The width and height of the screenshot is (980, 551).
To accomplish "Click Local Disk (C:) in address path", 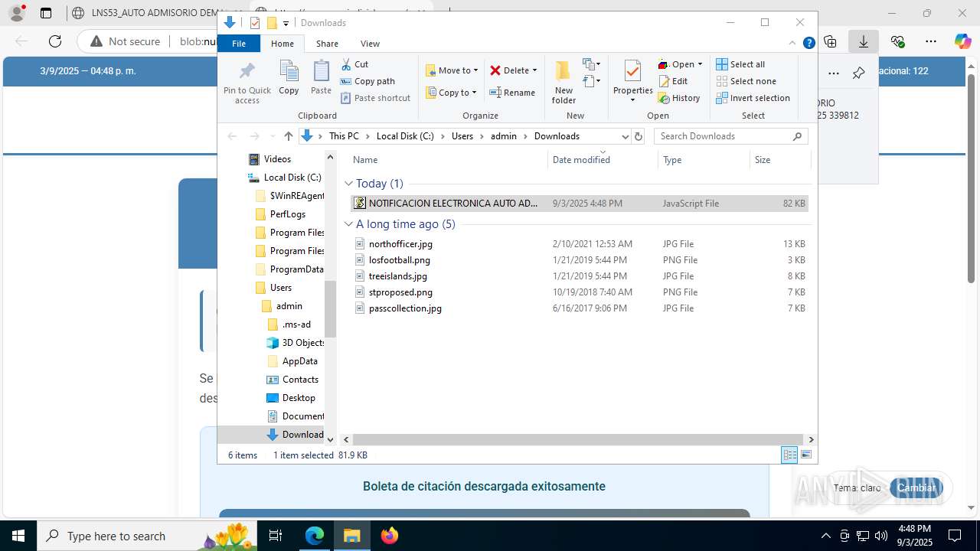I will 405,136.
